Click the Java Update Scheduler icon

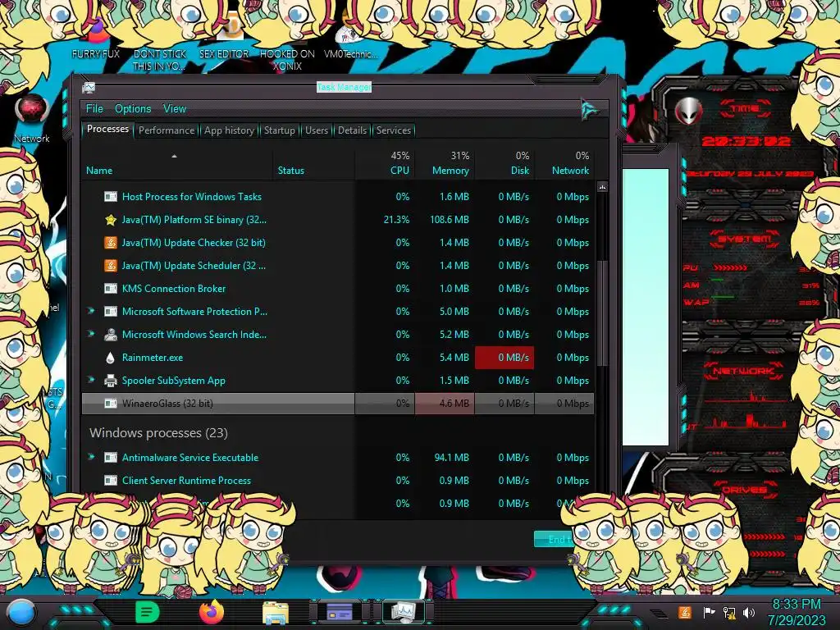point(111,266)
